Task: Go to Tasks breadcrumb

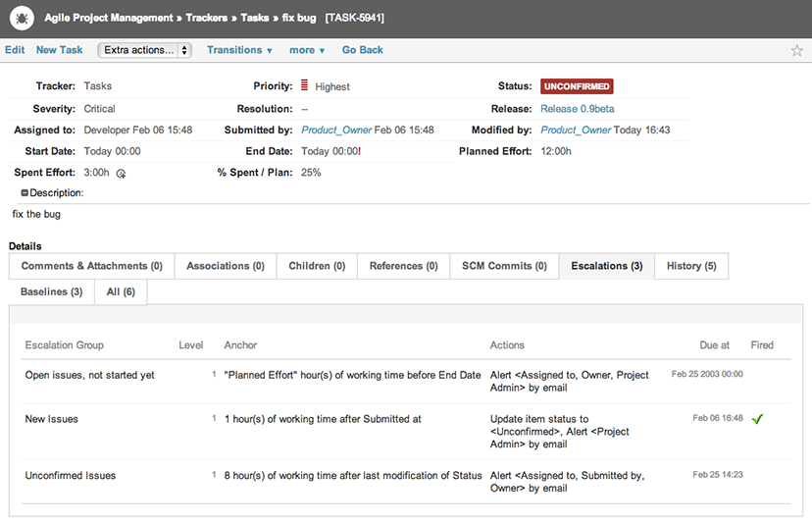Action: pyautogui.click(x=254, y=18)
